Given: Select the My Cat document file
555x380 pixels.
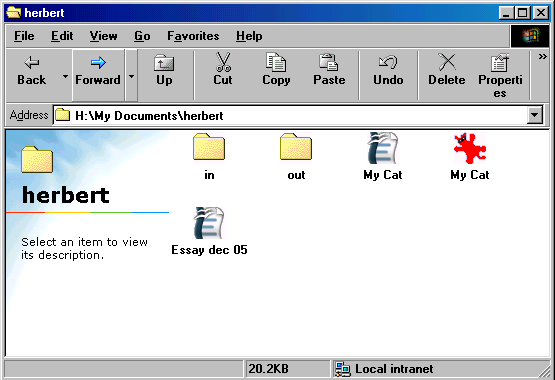Looking at the screenshot, I should [x=383, y=156].
